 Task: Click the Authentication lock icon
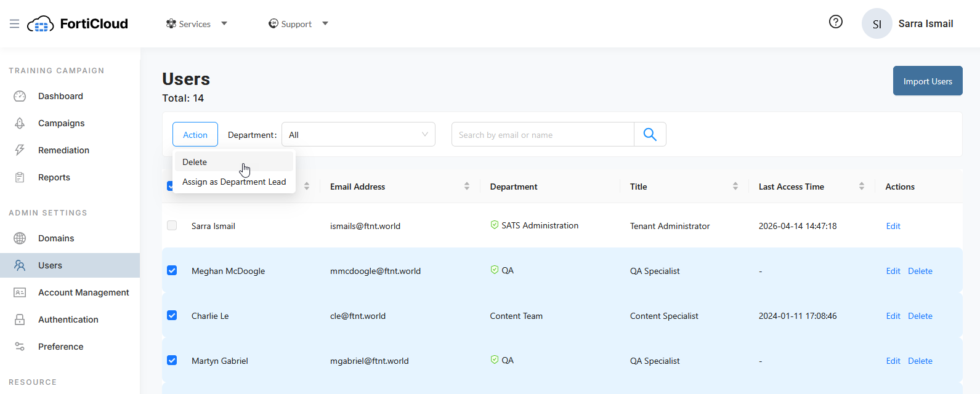[20, 320]
